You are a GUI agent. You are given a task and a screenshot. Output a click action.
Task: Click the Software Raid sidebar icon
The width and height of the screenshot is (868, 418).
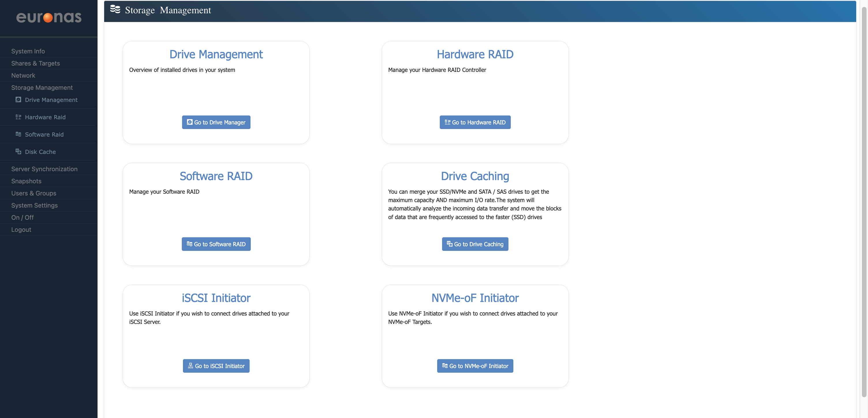[x=18, y=134]
